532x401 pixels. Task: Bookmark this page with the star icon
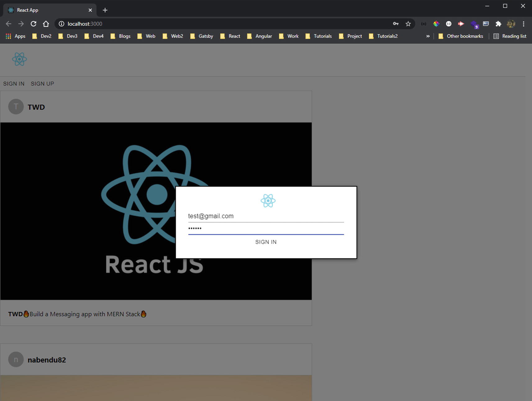pos(408,24)
